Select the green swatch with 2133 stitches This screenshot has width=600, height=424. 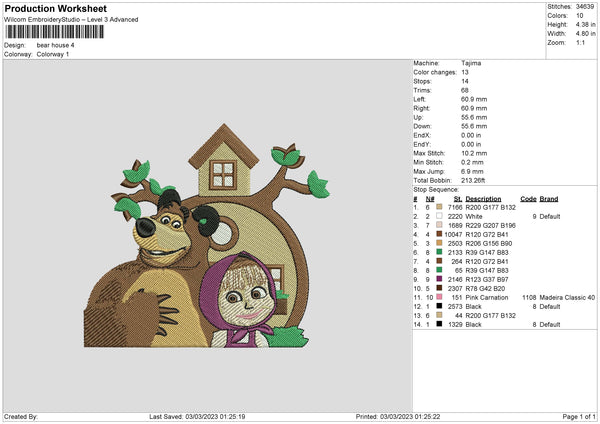[439, 252]
